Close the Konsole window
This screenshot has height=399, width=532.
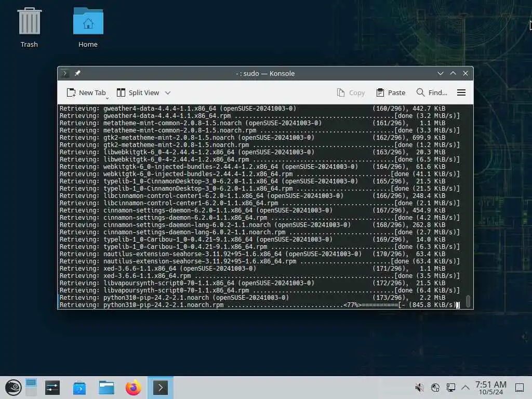[465, 73]
